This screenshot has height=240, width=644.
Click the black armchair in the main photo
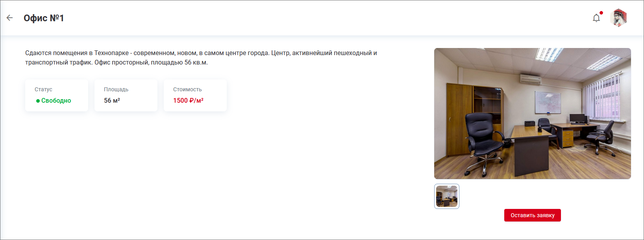pyautogui.click(x=483, y=142)
